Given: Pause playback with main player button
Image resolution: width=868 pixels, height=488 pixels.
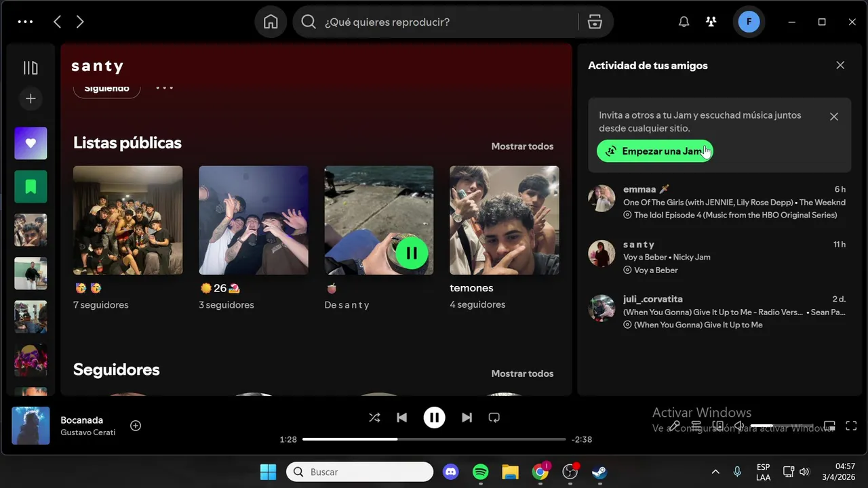Looking at the screenshot, I should pos(434,418).
